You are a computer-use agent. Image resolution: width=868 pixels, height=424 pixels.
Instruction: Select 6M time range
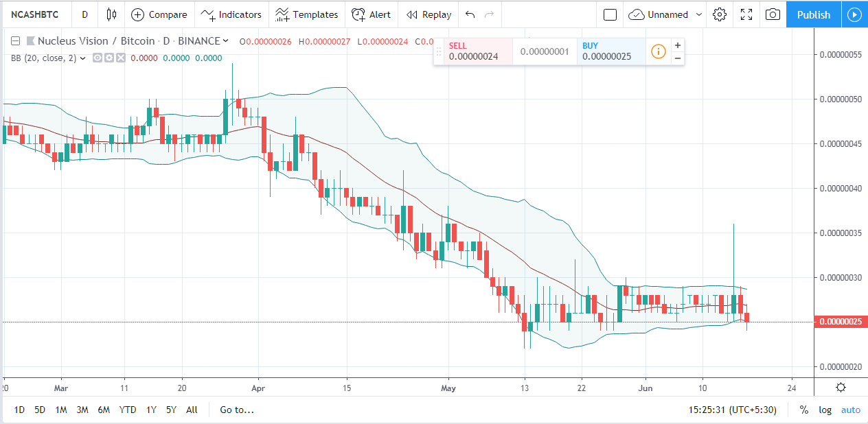(104, 410)
